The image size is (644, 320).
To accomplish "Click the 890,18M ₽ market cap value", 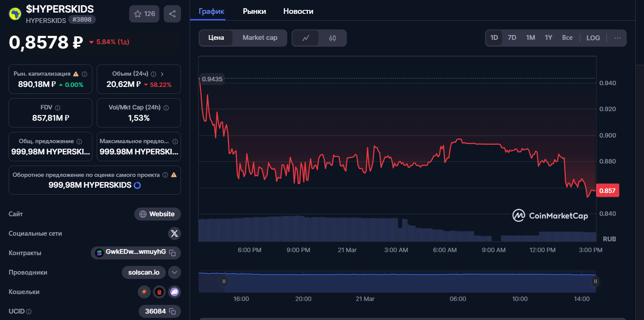I will [x=37, y=84].
